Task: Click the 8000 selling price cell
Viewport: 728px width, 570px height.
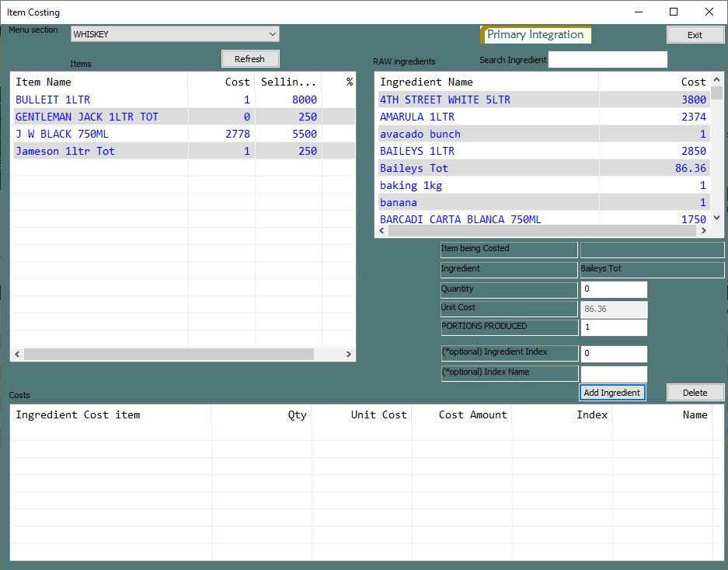Action: [x=288, y=100]
